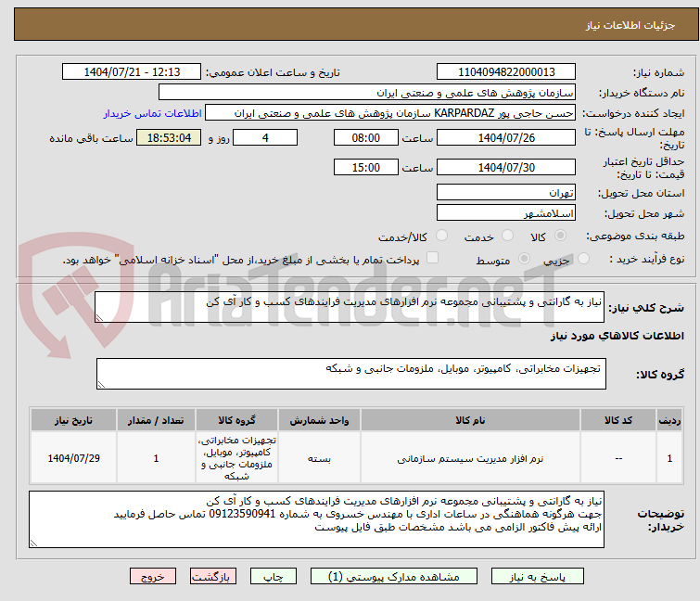The image size is (700, 601).
Task: Click the 08:00 deadline time field
Action: pyautogui.click(x=365, y=137)
